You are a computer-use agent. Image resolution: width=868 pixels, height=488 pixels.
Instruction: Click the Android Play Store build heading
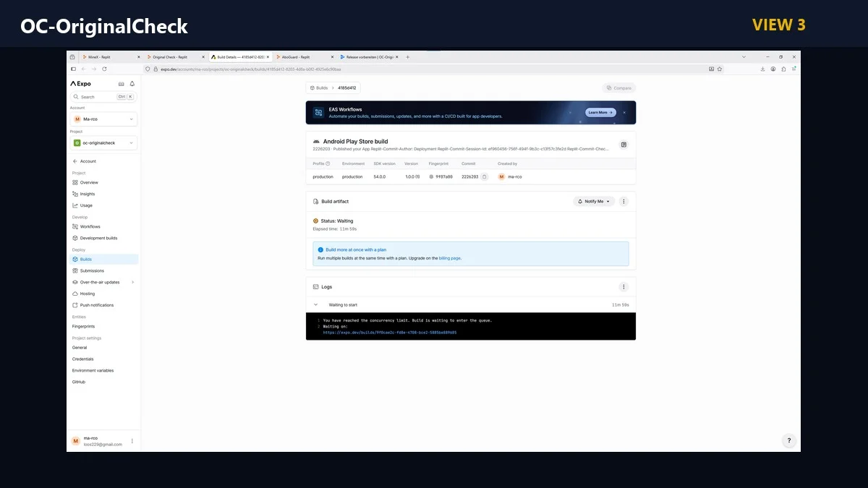pyautogui.click(x=355, y=142)
